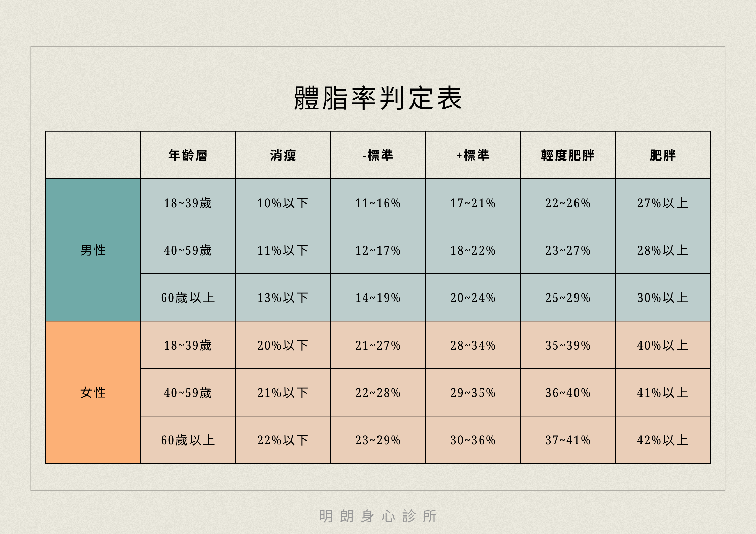Select the 18~22% cell
The image size is (756, 534).
tap(473, 250)
